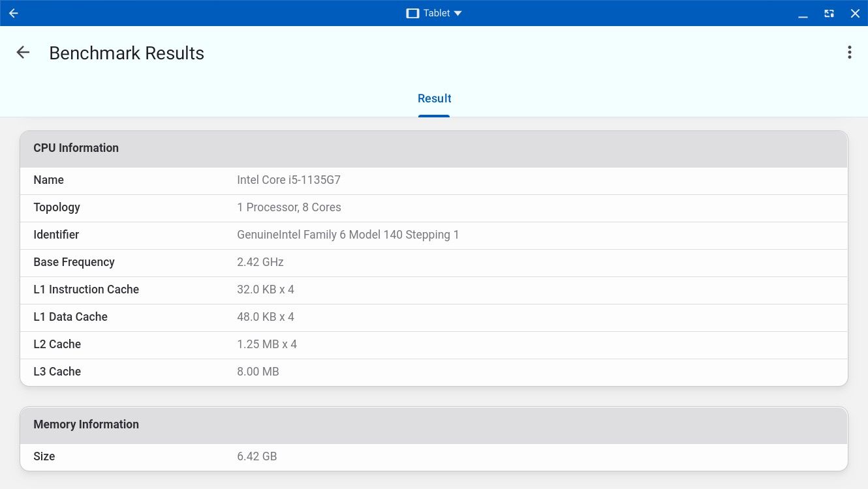Close the benchmark window
This screenshot has width=868, height=489.
[x=855, y=13]
